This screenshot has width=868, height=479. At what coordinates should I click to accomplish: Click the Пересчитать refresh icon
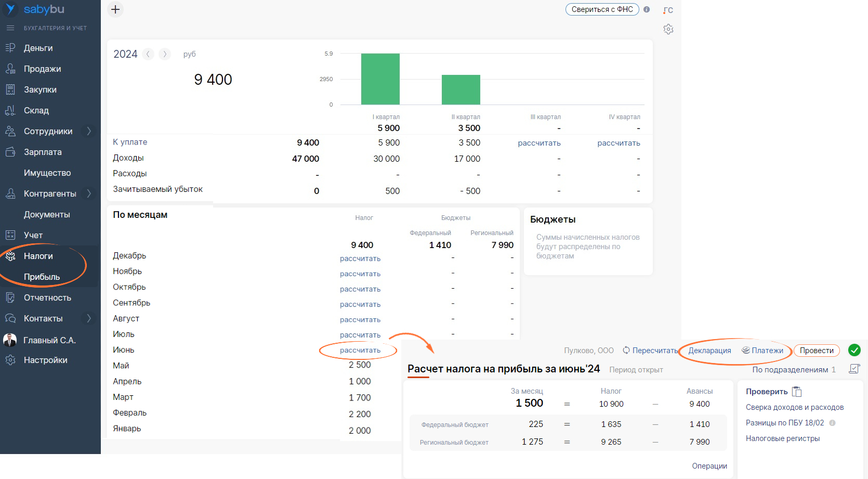click(626, 351)
